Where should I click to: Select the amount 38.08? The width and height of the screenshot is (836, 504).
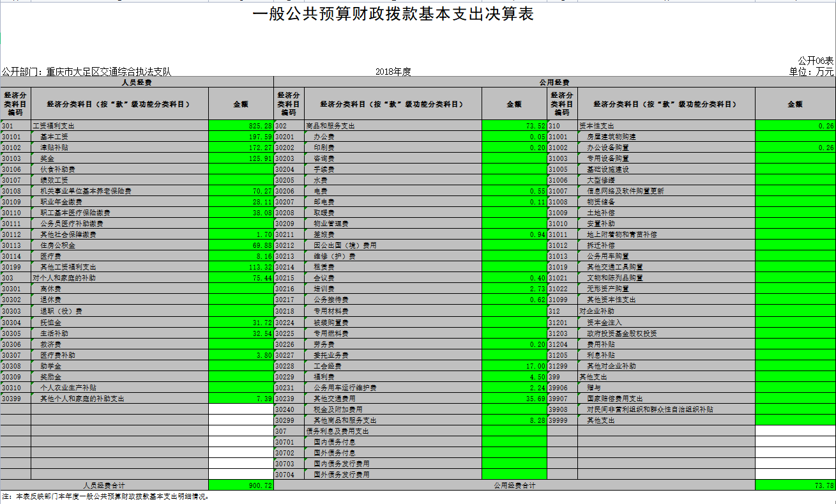point(241,213)
